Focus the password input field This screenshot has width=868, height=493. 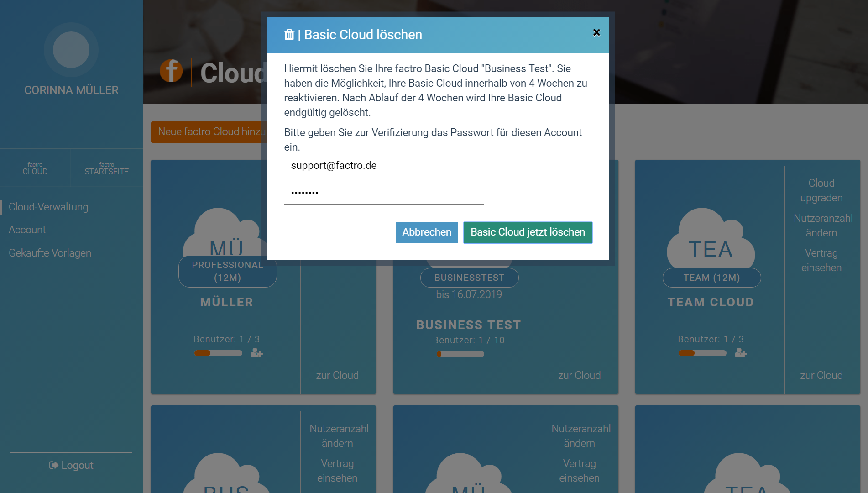[x=384, y=193]
